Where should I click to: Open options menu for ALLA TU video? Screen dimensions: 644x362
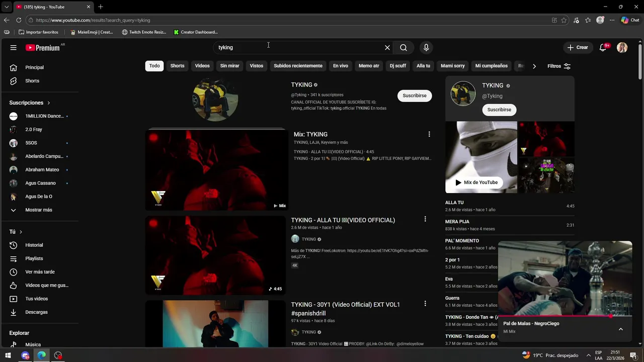(x=425, y=219)
